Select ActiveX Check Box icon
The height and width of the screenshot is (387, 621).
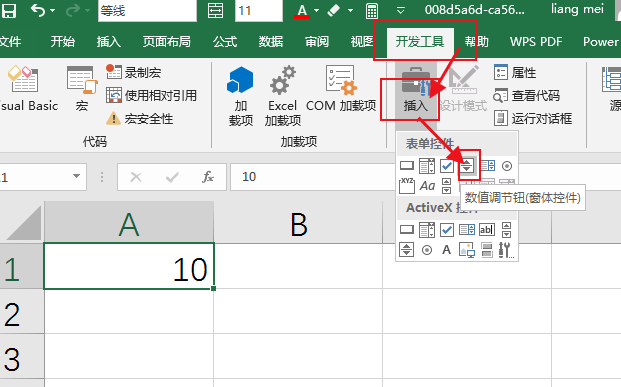447,229
